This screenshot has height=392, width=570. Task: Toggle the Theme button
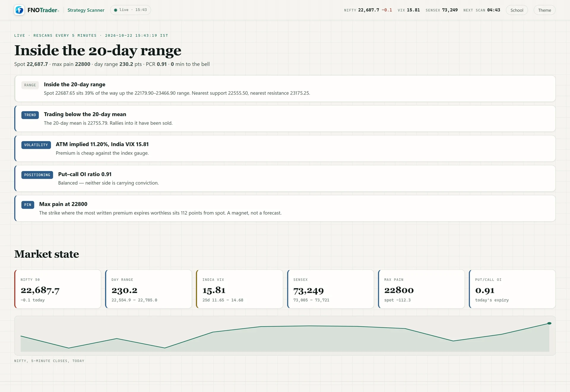[x=544, y=10]
